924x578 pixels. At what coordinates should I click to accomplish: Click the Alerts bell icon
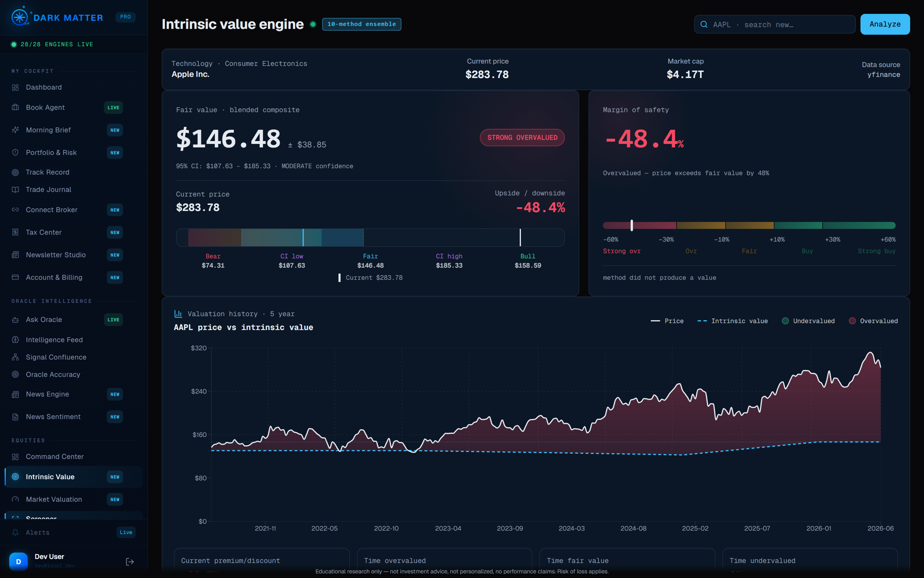(x=15, y=533)
